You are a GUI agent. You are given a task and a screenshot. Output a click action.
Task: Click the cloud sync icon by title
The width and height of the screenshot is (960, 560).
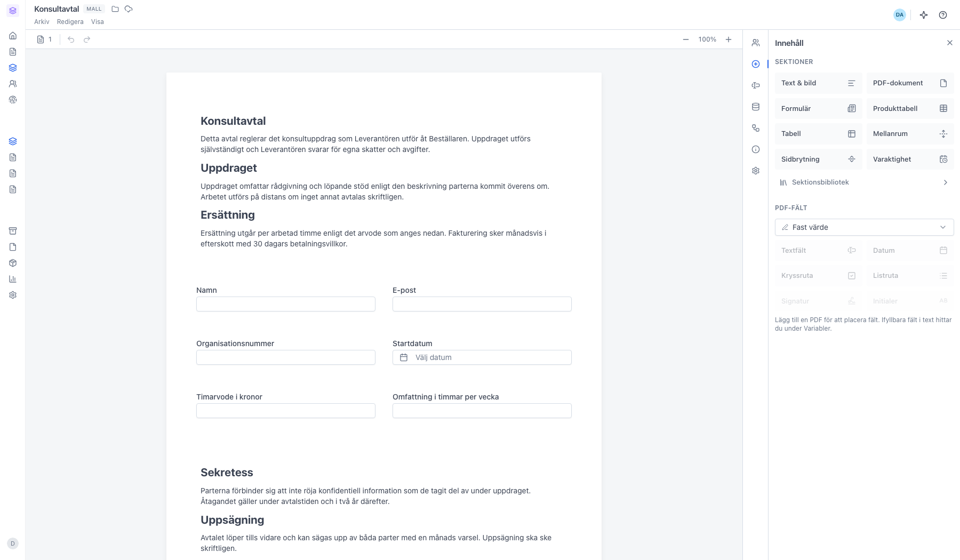tap(129, 9)
